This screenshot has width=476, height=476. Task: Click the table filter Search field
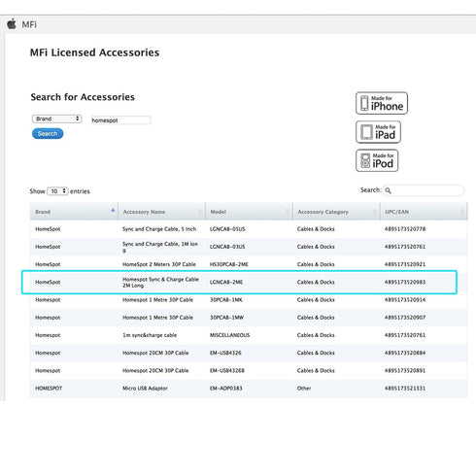[x=424, y=190]
